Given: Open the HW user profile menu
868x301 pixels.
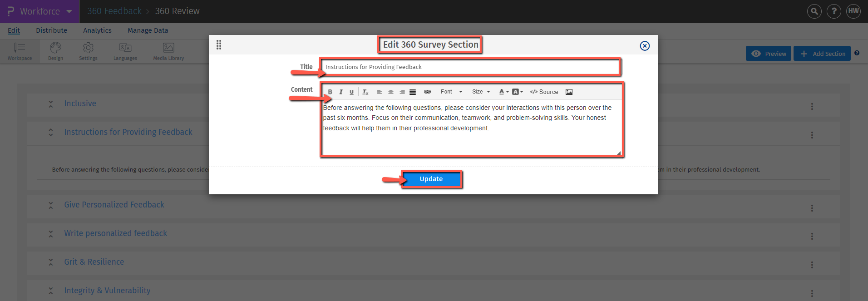Looking at the screenshot, I should tap(853, 11).
